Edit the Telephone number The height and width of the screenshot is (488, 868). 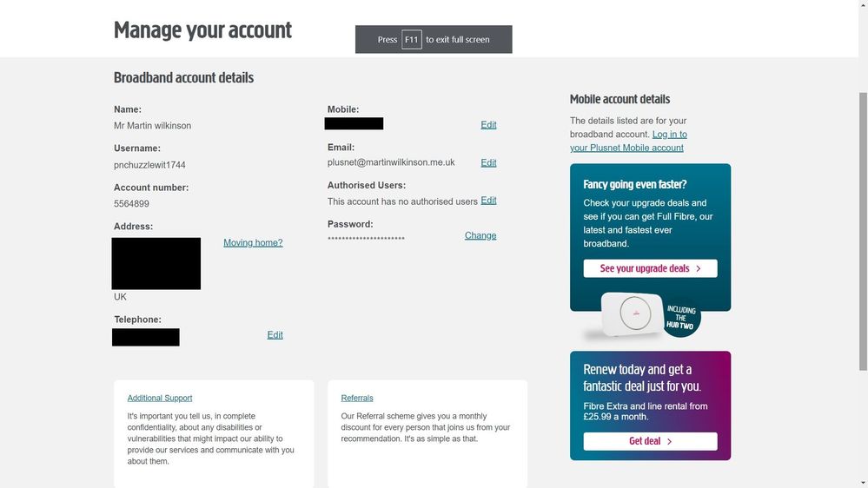(275, 335)
